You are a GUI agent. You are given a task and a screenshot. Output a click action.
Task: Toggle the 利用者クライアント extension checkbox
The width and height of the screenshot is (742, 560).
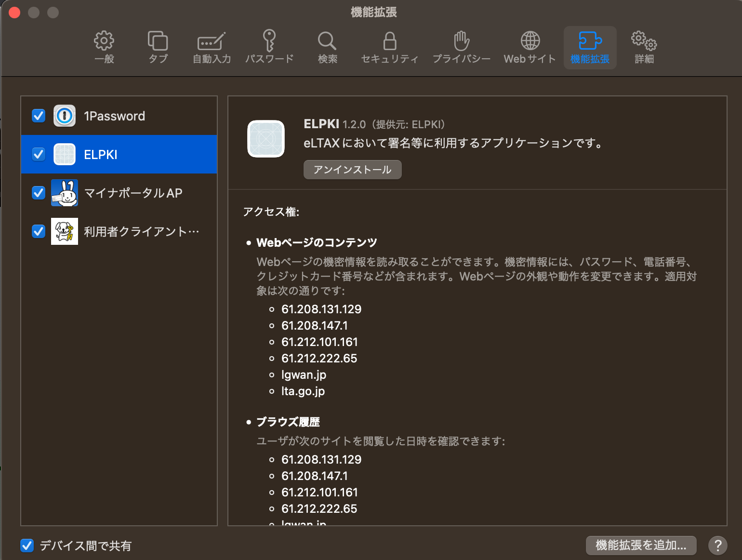[39, 231]
